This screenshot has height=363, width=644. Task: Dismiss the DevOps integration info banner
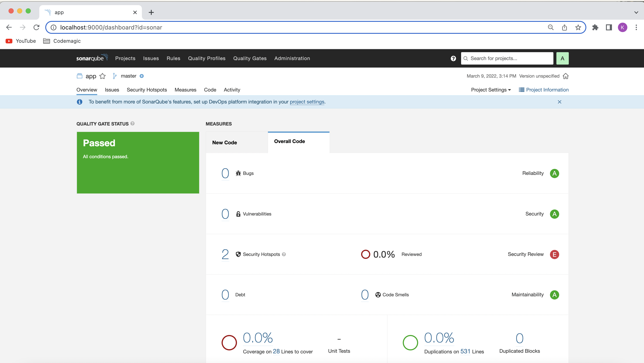point(560,102)
